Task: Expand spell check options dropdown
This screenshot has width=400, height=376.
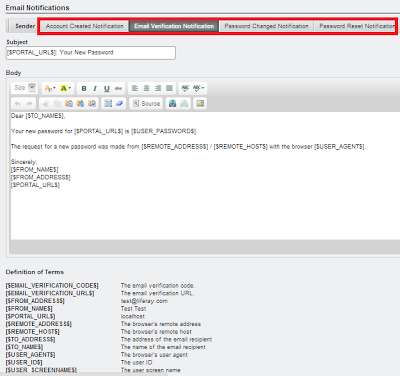Action: 199,88
